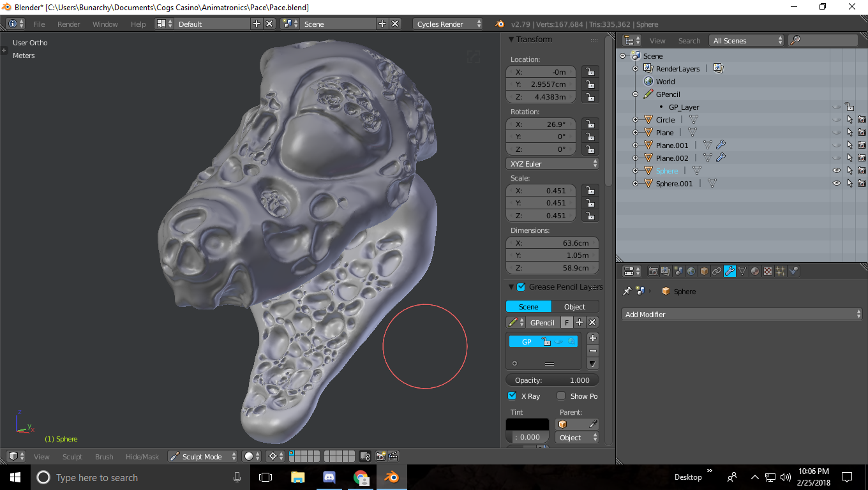This screenshot has height=490, width=868.
Task: Open the Render Layers properties tab
Action: tap(666, 271)
